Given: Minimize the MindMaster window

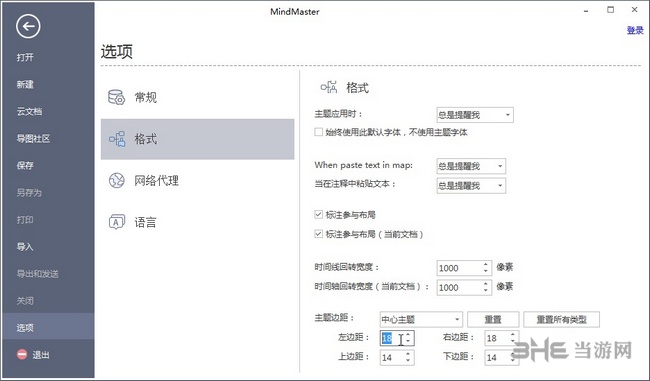Looking at the screenshot, I should 586,10.
